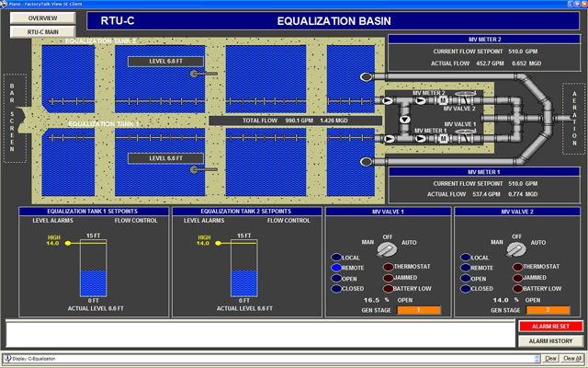Select the Remote indicator for MV Valve 1

(338, 267)
